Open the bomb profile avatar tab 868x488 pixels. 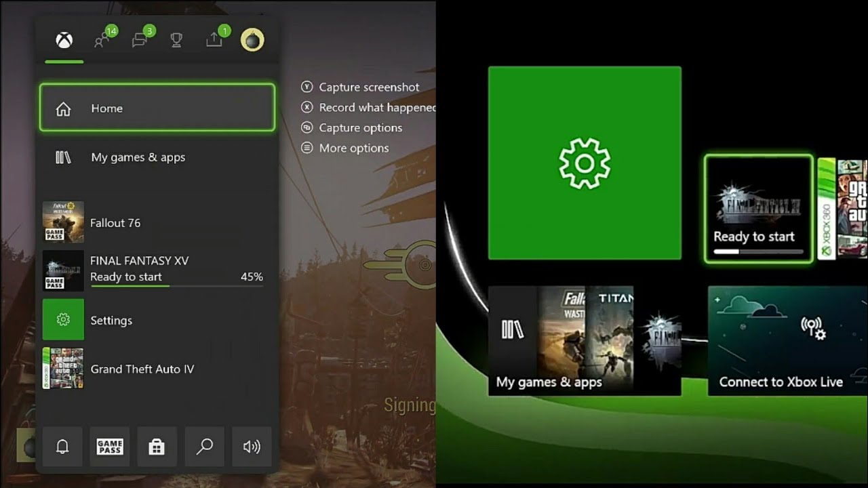[x=252, y=40]
